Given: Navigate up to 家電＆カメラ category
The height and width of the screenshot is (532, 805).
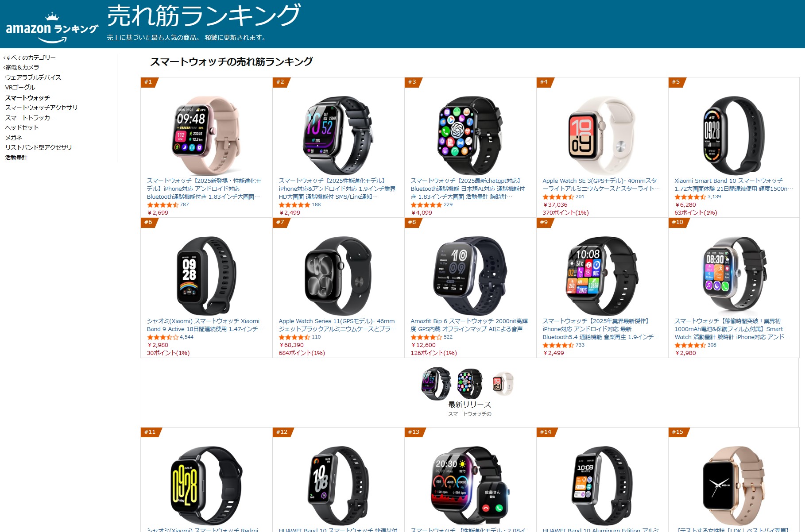Looking at the screenshot, I should click(x=22, y=67).
